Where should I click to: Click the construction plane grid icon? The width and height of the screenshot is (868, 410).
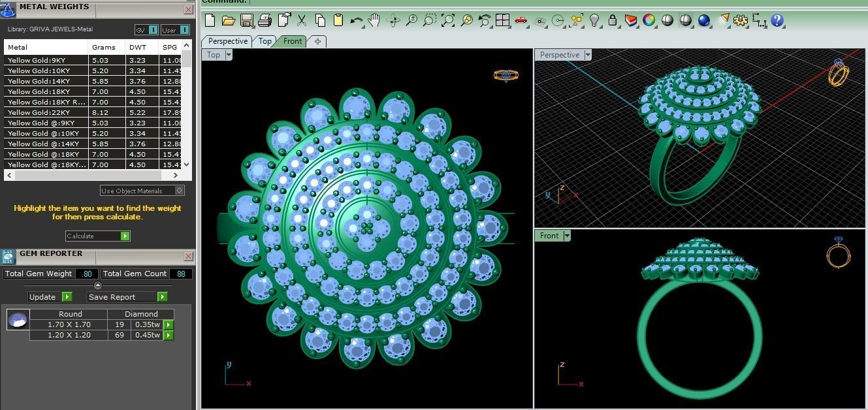539,20
